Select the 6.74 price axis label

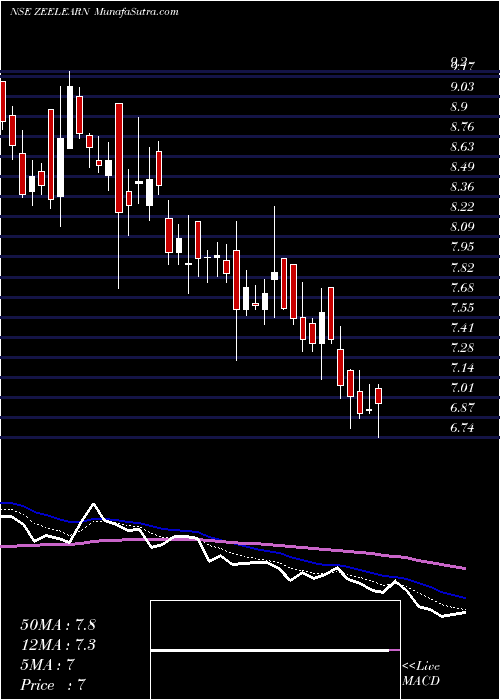coord(462,428)
